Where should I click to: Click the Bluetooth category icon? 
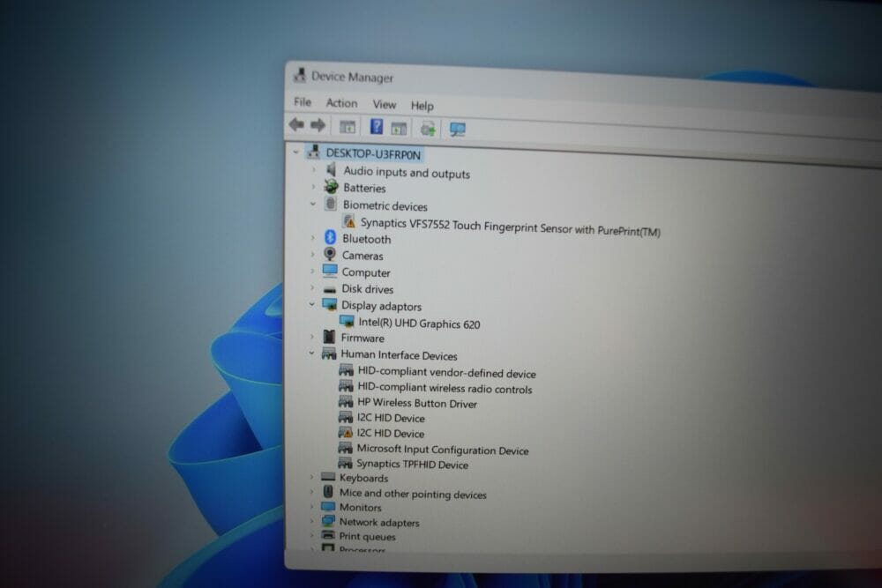tap(330, 237)
